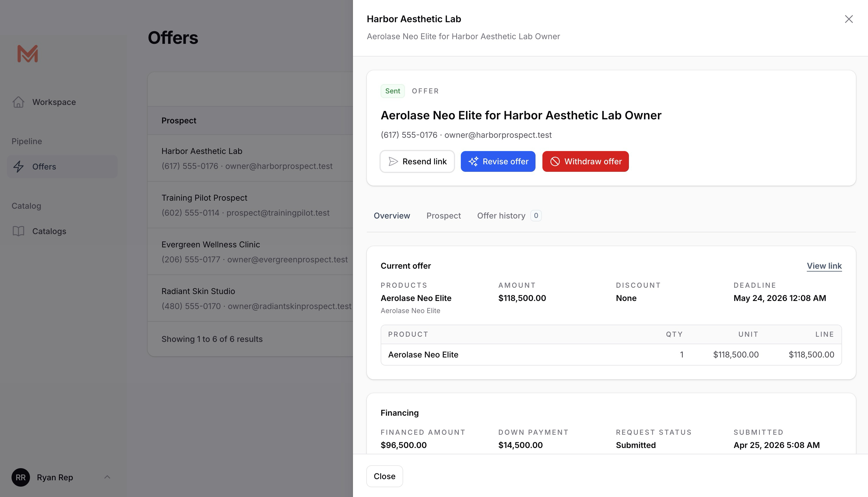Click the Resend link button
Screen dimensions: 868x497
click(417, 161)
